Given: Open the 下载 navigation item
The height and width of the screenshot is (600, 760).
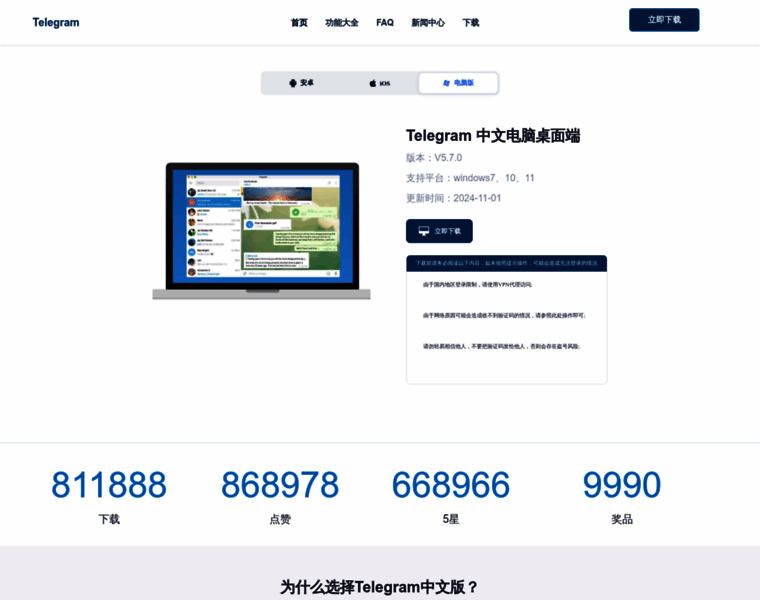Looking at the screenshot, I should (471, 23).
